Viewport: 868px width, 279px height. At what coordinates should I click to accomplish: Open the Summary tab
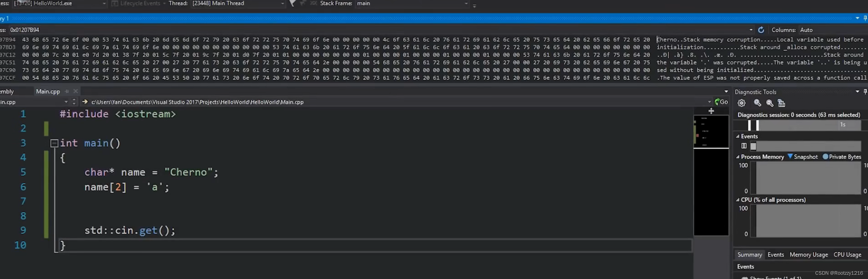(749, 255)
